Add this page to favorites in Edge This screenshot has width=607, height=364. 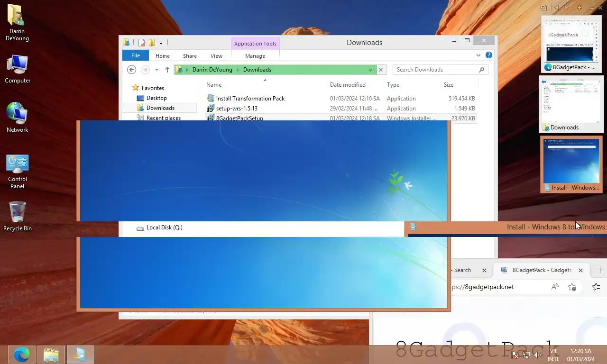point(572,287)
